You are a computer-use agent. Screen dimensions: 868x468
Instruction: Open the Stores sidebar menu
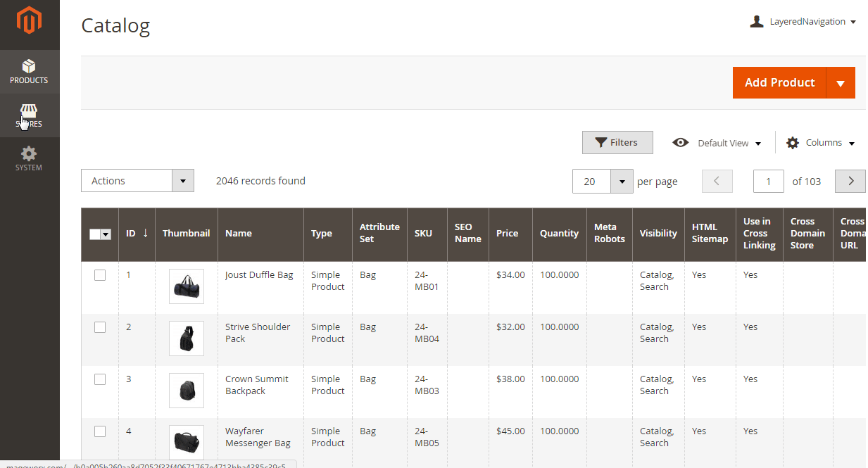pos(29,116)
